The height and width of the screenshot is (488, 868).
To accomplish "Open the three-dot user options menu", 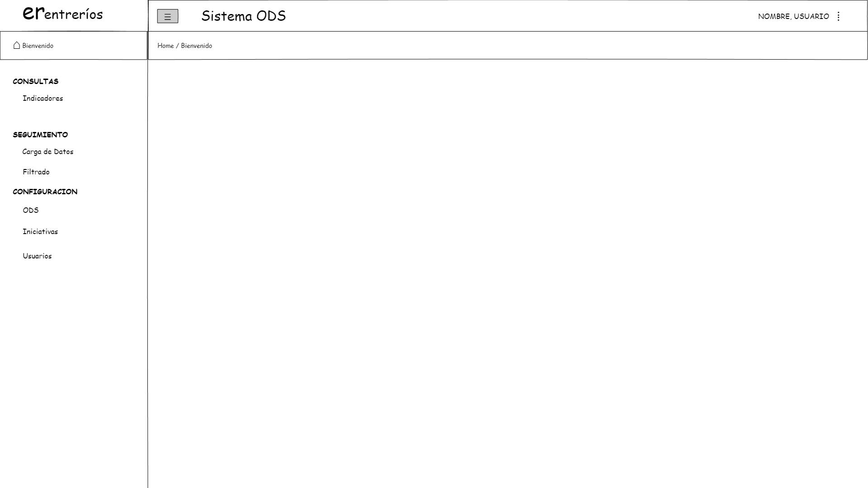I will click(x=838, y=16).
